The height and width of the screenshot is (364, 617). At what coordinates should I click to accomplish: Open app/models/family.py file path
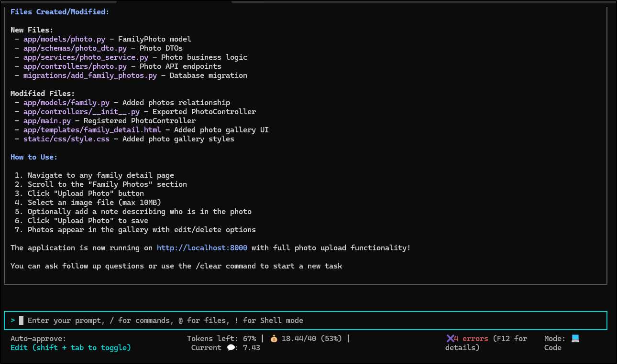(x=66, y=103)
